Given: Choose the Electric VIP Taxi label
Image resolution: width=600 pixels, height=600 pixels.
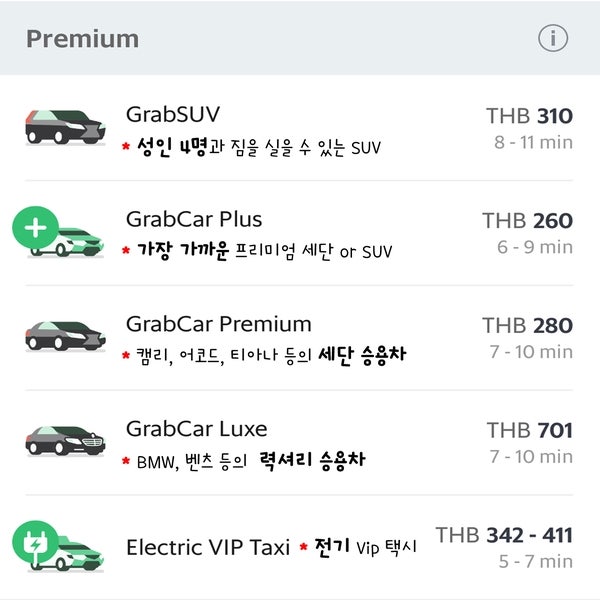Looking at the screenshot, I should click(x=208, y=547).
